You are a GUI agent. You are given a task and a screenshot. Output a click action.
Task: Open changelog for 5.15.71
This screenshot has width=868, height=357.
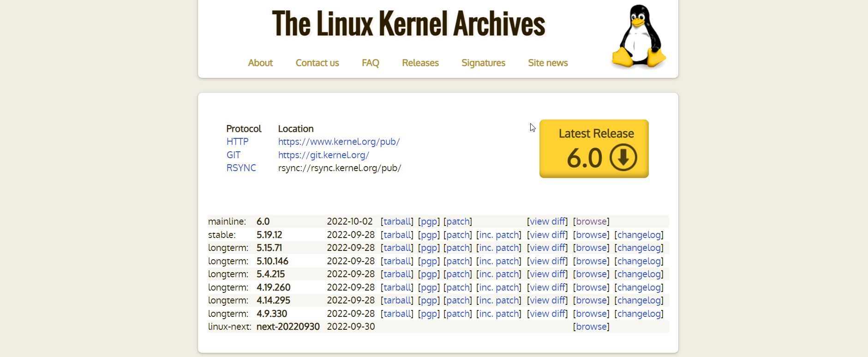639,248
